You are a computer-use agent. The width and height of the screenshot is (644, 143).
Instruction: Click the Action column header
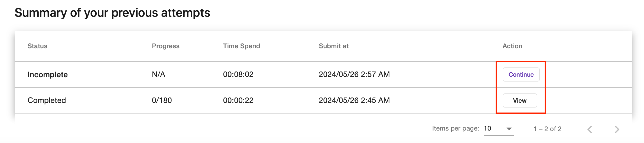coord(512,46)
